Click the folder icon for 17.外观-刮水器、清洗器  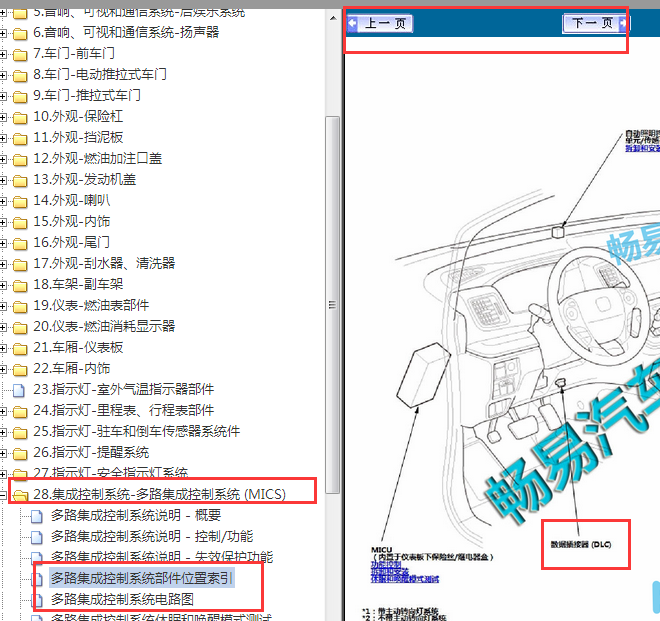click(20, 264)
